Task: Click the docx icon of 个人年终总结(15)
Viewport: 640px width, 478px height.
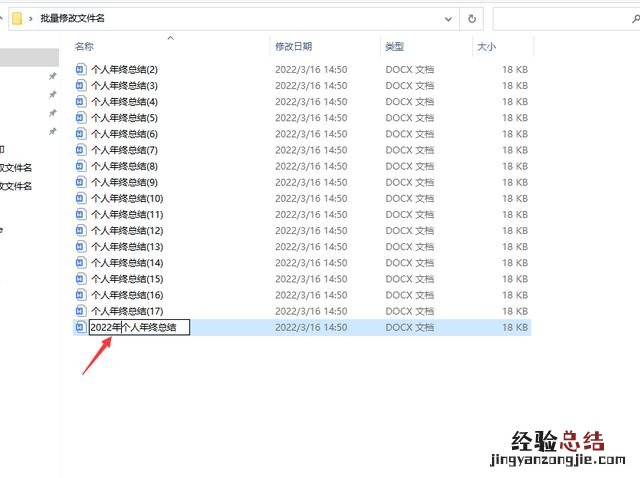Action: click(81, 279)
